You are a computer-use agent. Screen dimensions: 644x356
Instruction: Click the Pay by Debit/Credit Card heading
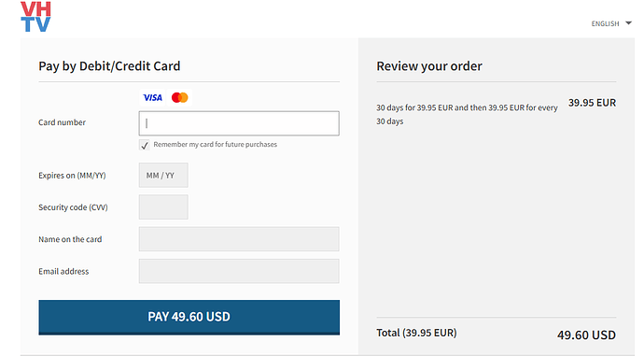(109, 66)
